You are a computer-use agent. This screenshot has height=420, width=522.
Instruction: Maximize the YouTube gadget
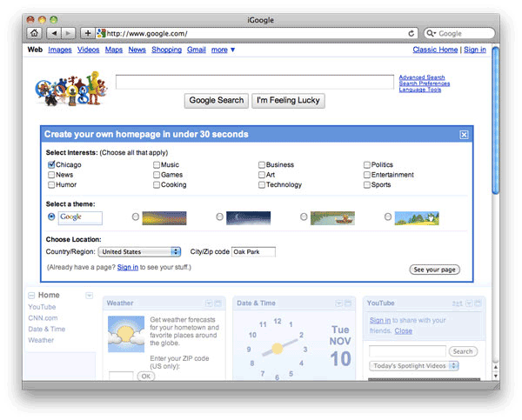pyautogui.click(x=478, y=303)
